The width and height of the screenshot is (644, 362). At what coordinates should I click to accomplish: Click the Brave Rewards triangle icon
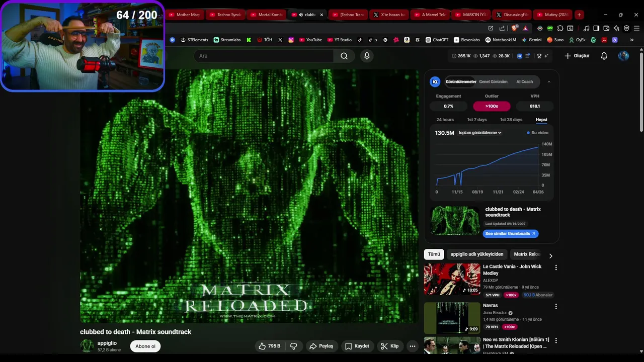click(x=525, y=28)
